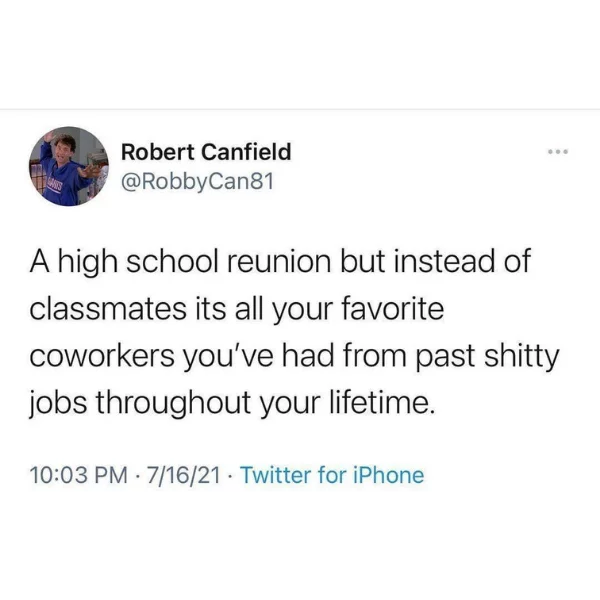Click the word "throughout" in the tweet

[173, 404]
